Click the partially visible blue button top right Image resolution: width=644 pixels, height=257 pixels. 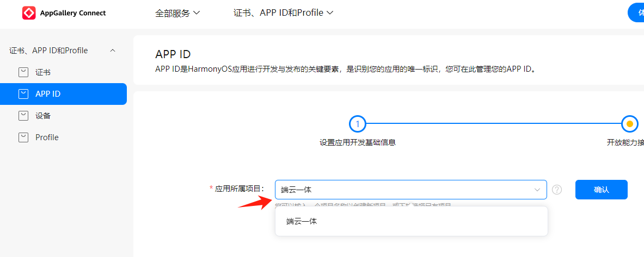[x=636, y=12]
